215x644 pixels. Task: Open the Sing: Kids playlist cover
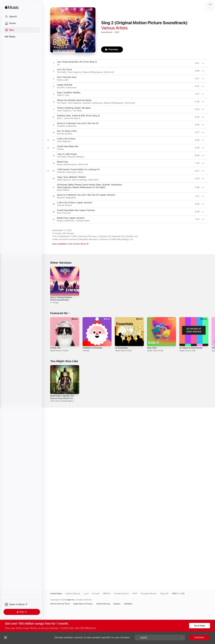tap(161, 332)
